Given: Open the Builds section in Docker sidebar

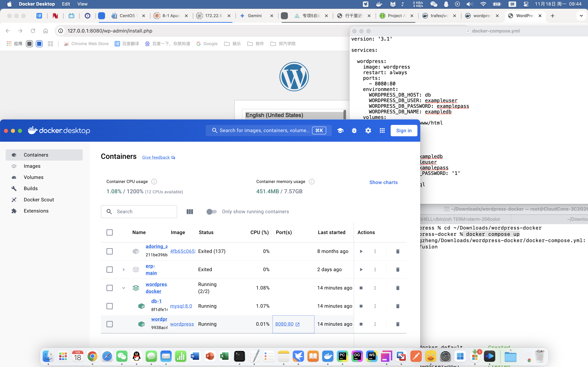Looking at the screenshot, I should point(31,188).
